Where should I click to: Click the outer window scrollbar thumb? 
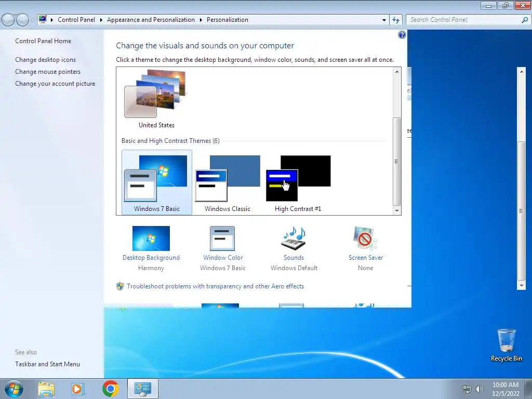point(522,211)
